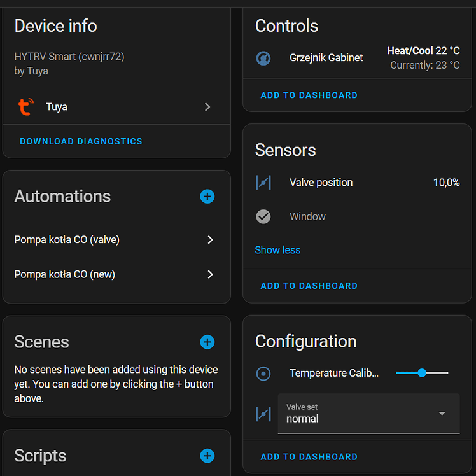This screenshot has width=476, height=476.
Task: Click Download Diagnostics button
Action: 81,141
